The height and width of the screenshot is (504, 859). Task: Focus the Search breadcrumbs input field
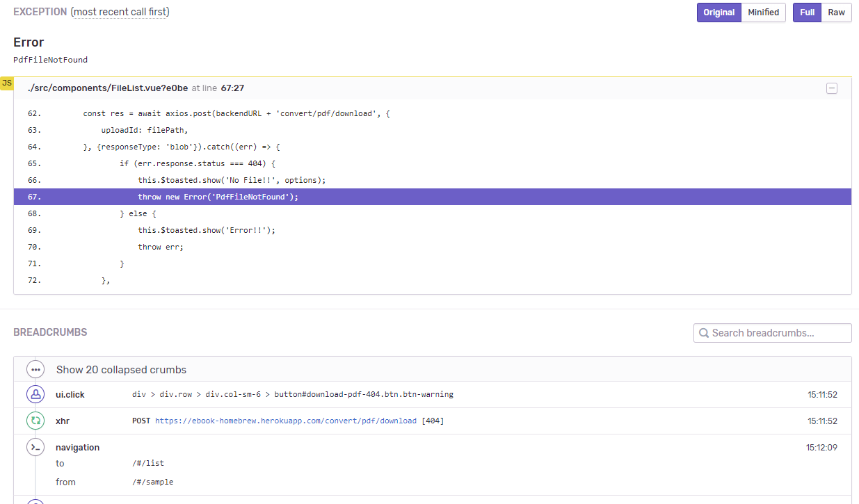(779, 333)
